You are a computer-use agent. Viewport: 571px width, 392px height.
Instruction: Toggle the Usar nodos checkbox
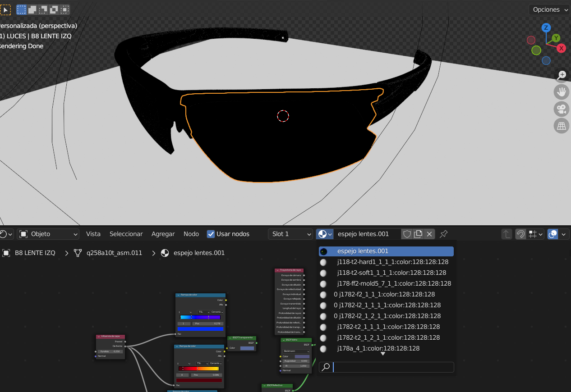click(x=211, y=234)
